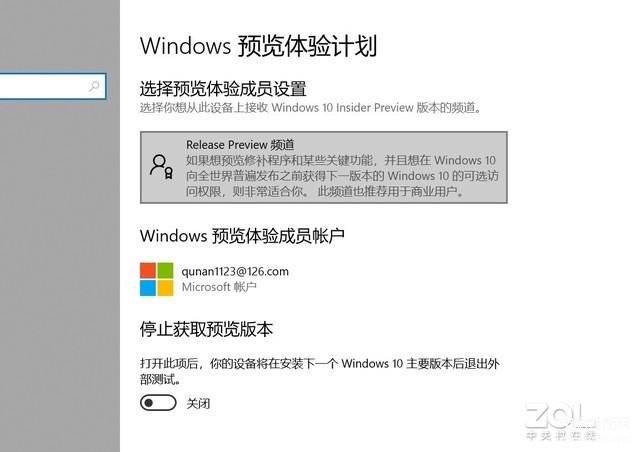Click the green square of Microsoft logo
640x452 pixels.
point(165,270)
